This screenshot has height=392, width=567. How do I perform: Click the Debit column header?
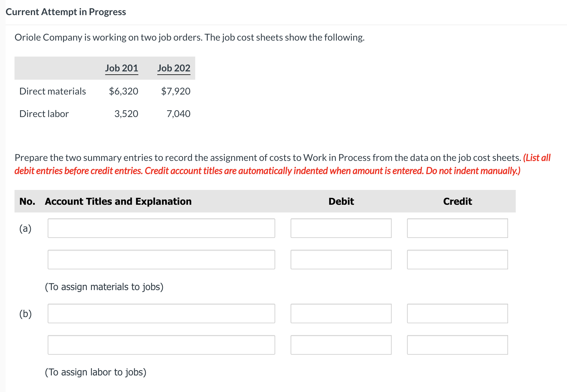(x=341, y=201)
